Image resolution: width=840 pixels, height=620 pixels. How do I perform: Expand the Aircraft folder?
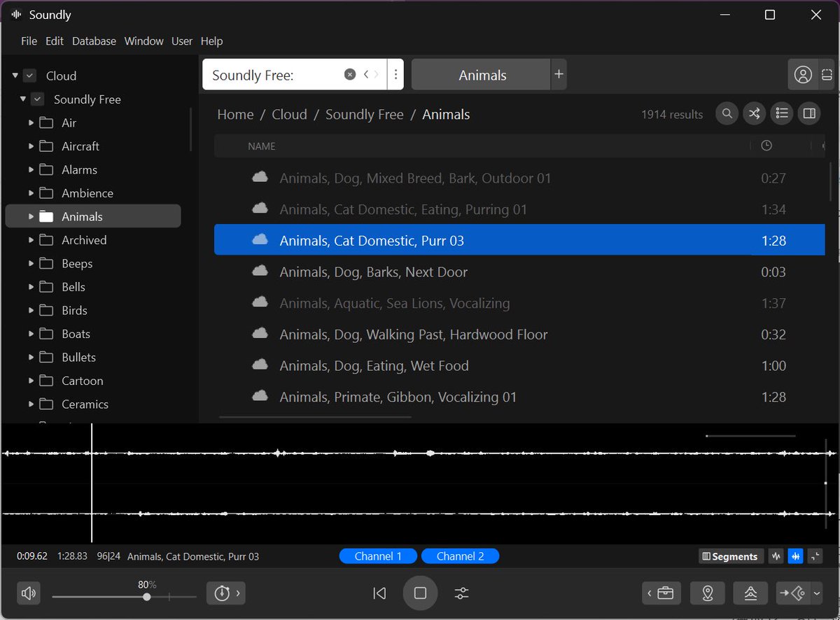pos(31,146)
